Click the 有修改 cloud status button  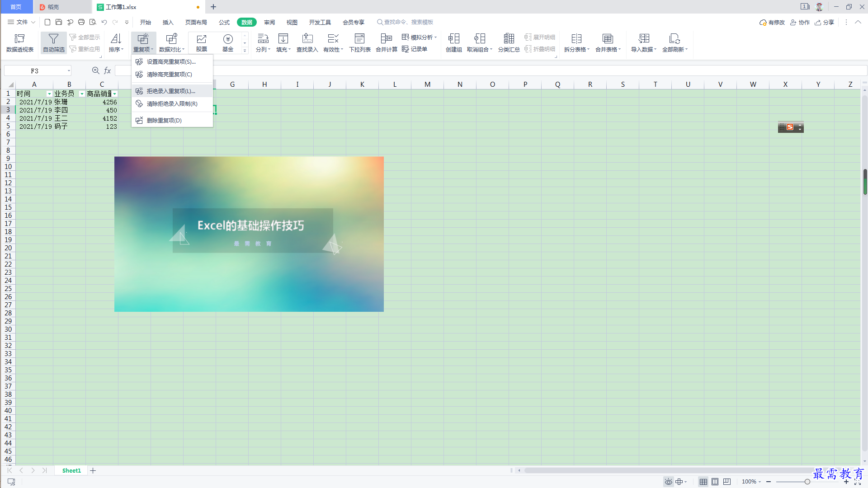[x=772, y=22]
